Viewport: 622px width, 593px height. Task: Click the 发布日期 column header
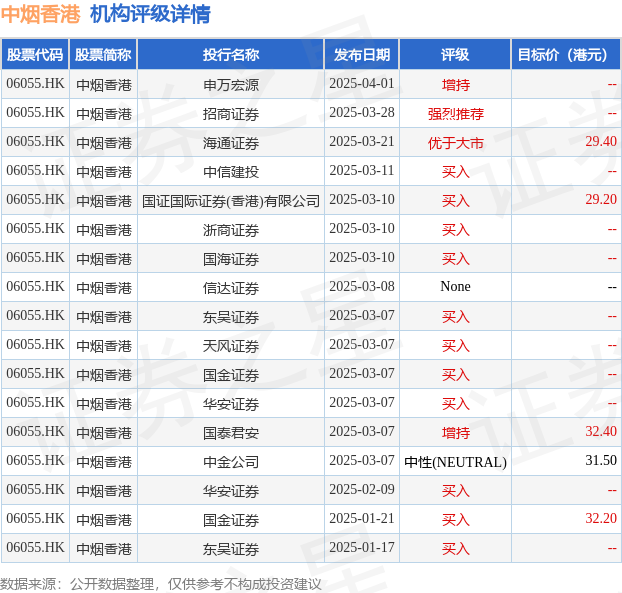click(362, 54)
